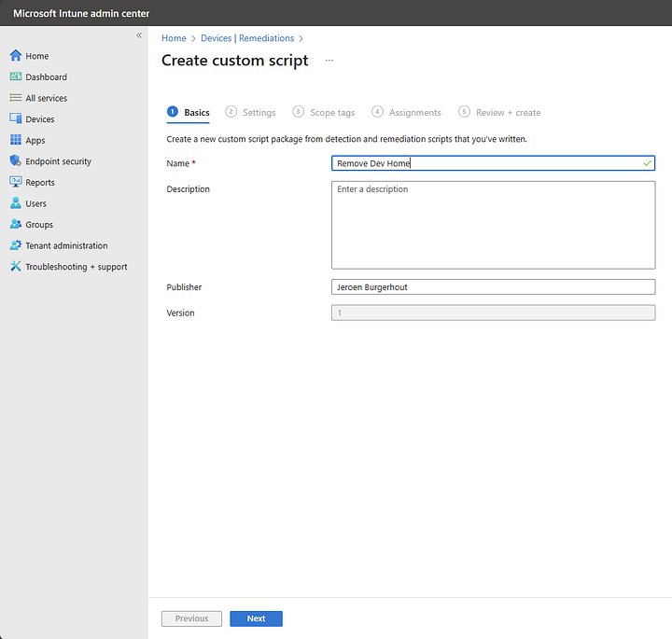Click the Create custom script heading
Viewport: 672px width, 639px height.
click(x=235, y=61)
